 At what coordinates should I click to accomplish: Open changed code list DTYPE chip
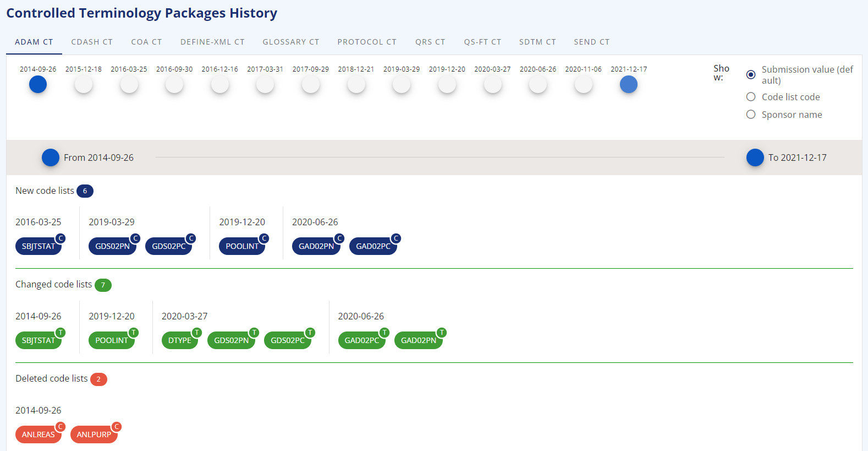point(180,340)
